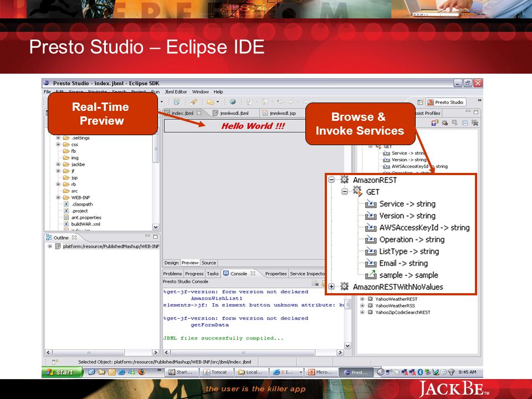Switch to the Design editor tab
532x399 pixels.
point(171,263)
